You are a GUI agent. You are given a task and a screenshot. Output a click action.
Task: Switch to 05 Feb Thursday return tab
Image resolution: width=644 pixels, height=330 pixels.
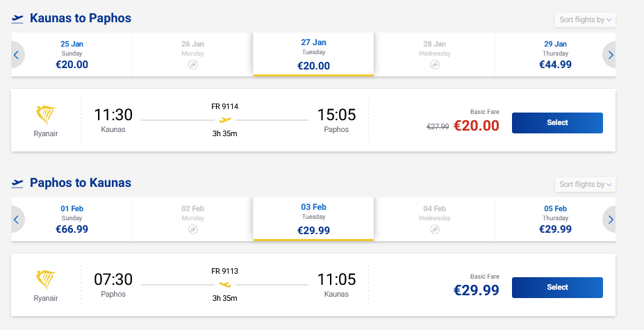[555, 220]
